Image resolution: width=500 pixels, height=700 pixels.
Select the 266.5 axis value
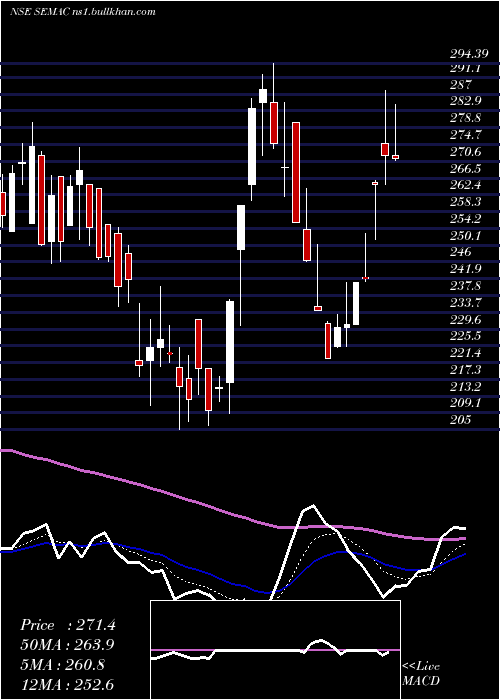tap(465, 169)
